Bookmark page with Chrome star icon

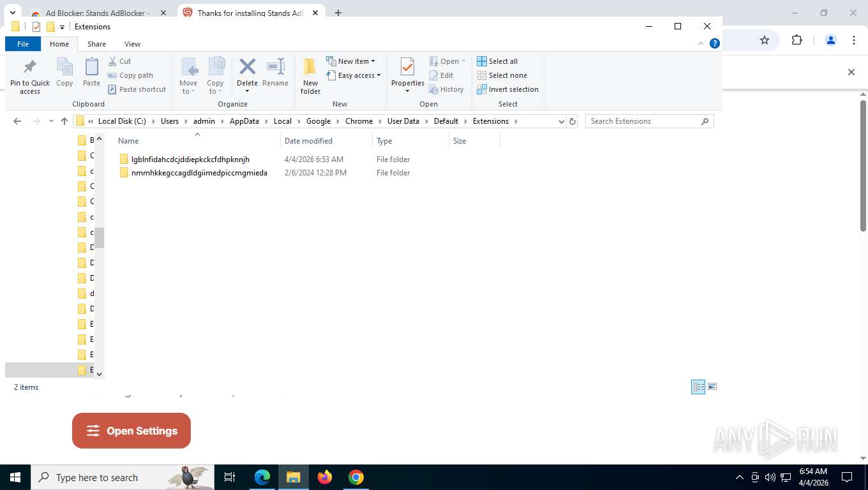765,40
